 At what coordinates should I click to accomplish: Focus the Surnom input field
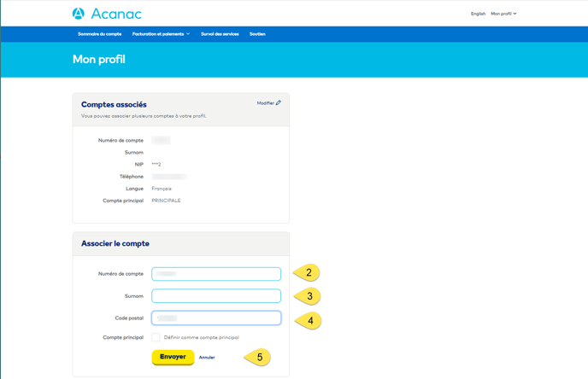pyautogui.click(x=216, y=296)
